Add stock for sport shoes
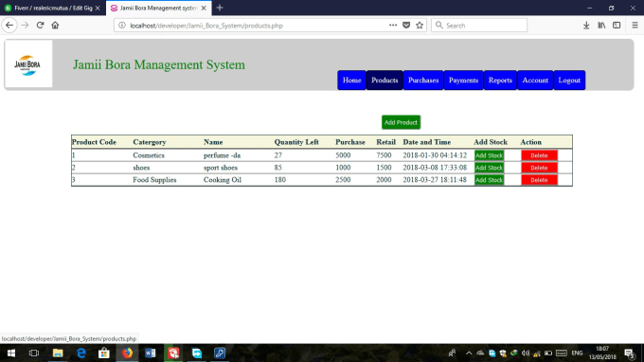The height and width of the screenshot is (362, 644). coord(489,168)
